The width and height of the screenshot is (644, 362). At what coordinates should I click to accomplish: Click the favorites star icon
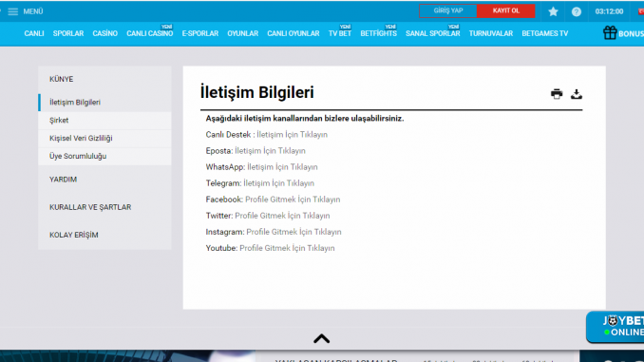tap(553, 11)
